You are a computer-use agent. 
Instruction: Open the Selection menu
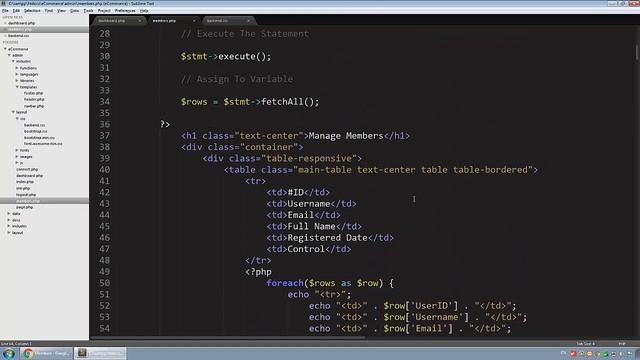(32, 11)
